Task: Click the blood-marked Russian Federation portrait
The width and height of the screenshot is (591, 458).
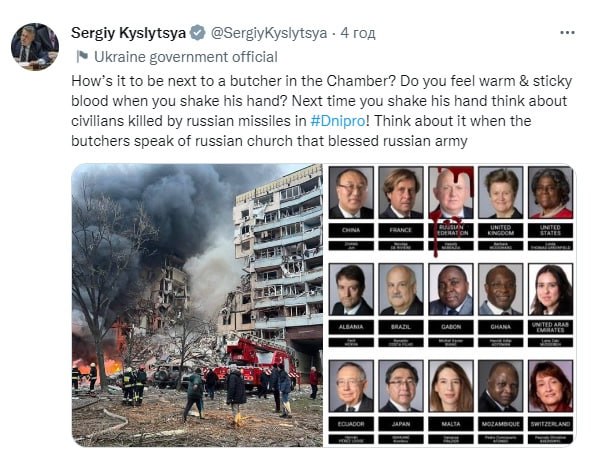Action: click(x=451, y=193)
